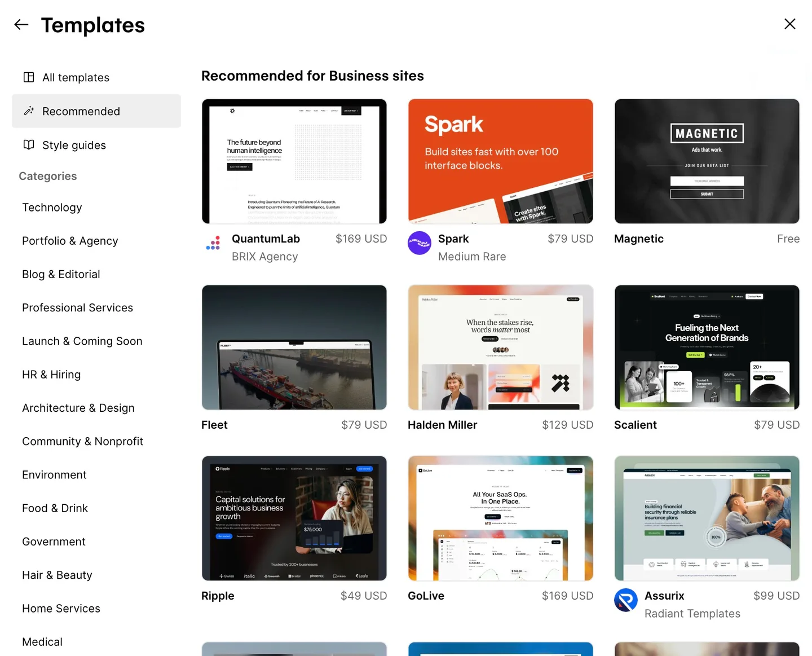Choose the Government category
The image size is (812, 656).
54,541
